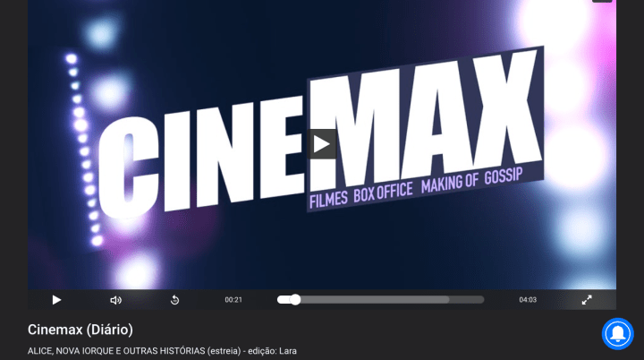This screenshot has width=644, height=360.
Task: Mute the video with the speaker icon
Action: coord(115,300)
